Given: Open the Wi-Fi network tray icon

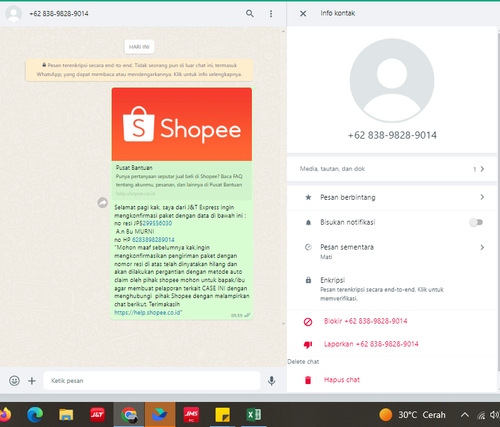Looking at the screenshot, I should pos(481,415).
